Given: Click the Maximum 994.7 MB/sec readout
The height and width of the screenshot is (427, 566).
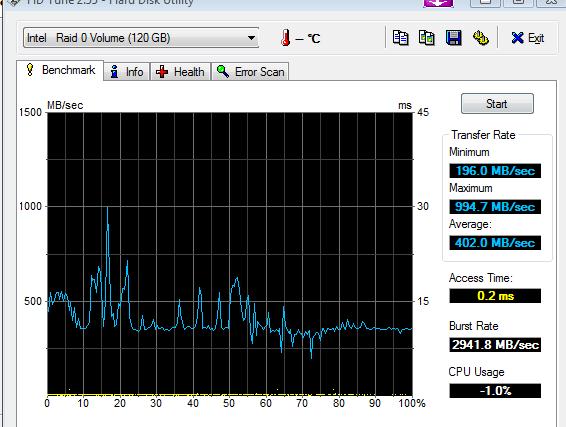Looking at the screenshot, I should coord(495,207).
